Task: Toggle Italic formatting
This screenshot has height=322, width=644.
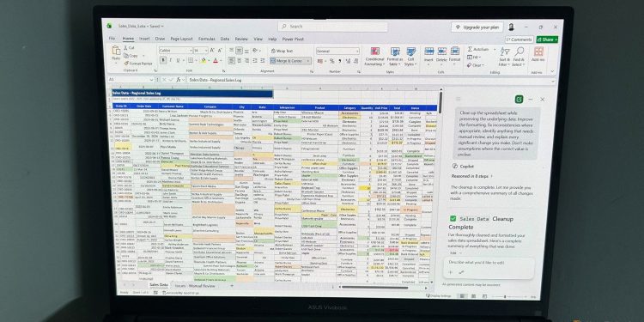Action: coord(171,60)
